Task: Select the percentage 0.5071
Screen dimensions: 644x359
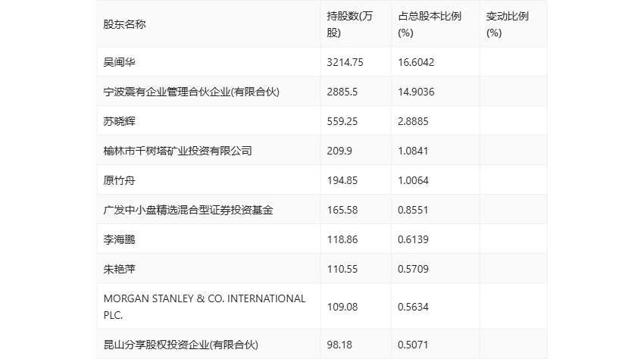Action: tap(413, 345)
